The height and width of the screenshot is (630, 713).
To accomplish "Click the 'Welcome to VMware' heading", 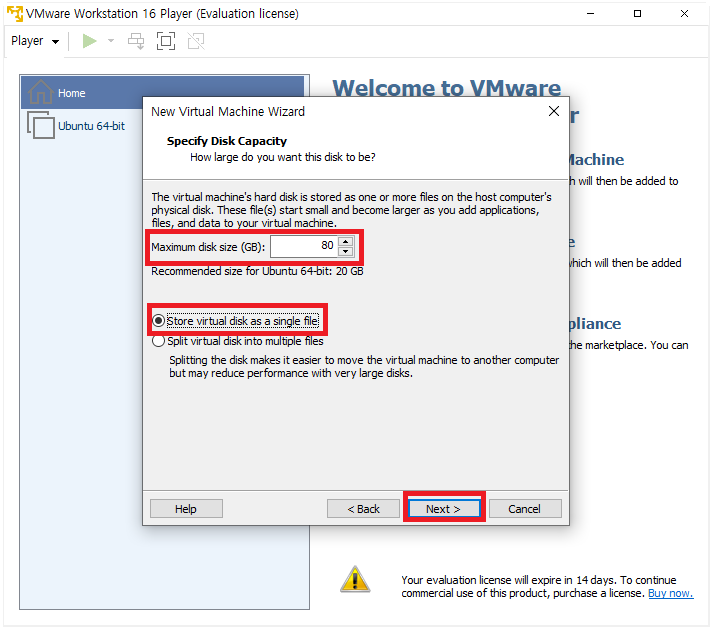I will pyautogui.click(x=447, y=87).
